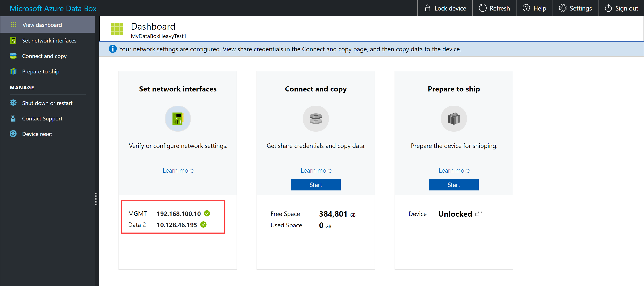This screenshot has height=286, width=644.
Task: Click the Start button under Prepare to ship
Action: (453, 184)
